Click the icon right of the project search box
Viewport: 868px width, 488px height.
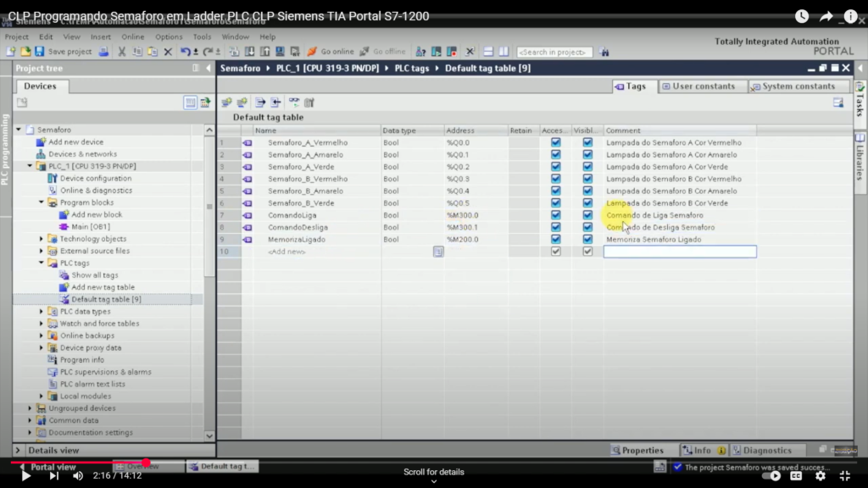604,52
